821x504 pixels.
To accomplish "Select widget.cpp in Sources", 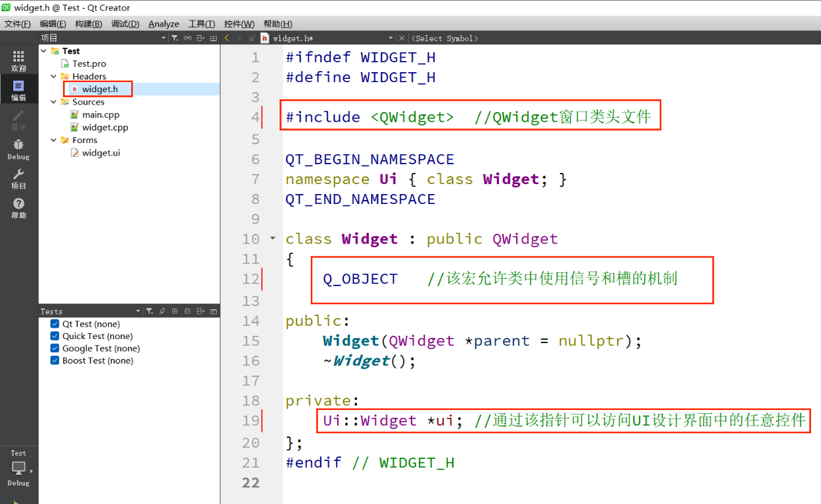I will pyautogui.click(x=105, y=127).
